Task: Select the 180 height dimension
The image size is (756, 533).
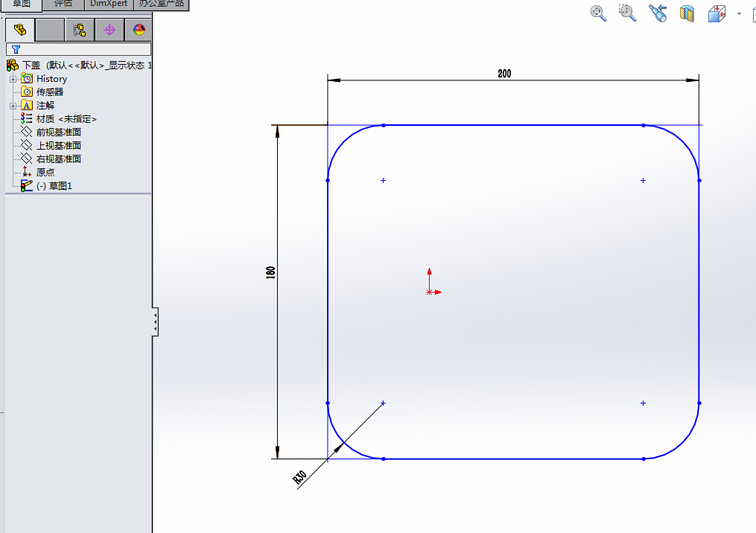Action: click(270, 272)
